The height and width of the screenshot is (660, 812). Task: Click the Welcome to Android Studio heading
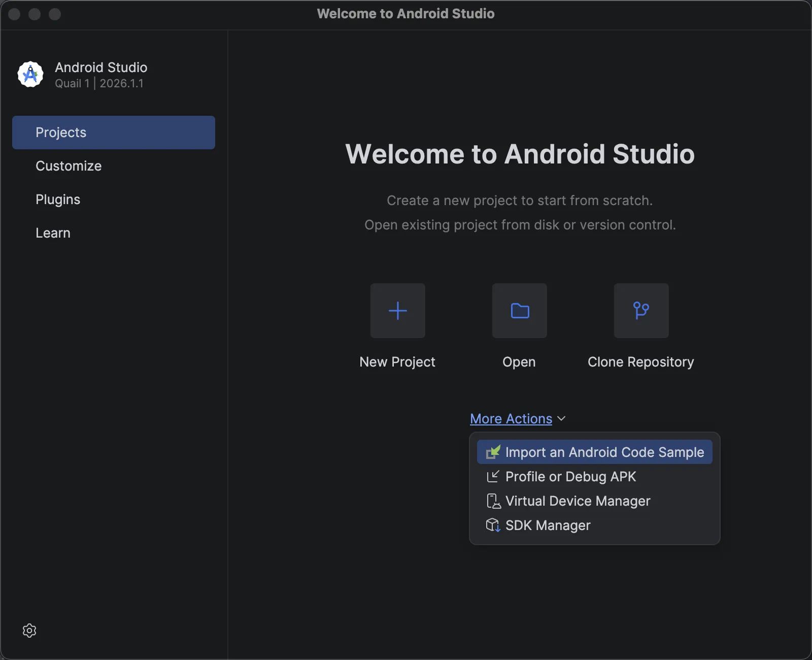[520, 154]
